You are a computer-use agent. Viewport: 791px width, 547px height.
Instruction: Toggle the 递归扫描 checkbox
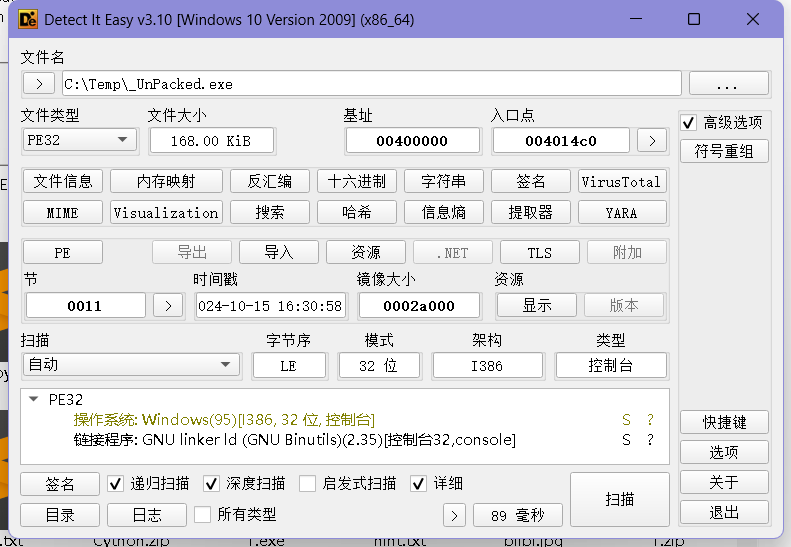pyautogui.click(x=116, y=484)
